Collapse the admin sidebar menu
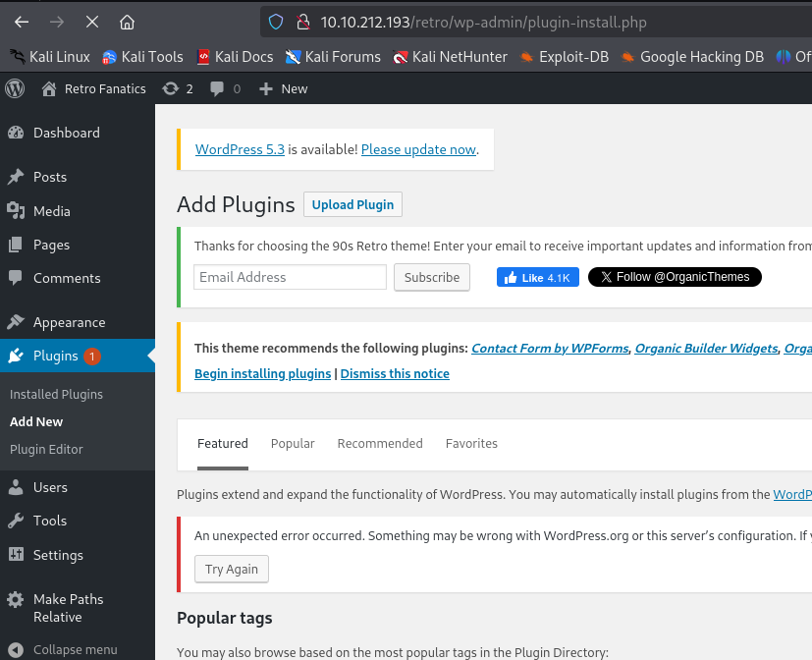The height and width of the screenshot is (660, 812). tap(75, 649)
